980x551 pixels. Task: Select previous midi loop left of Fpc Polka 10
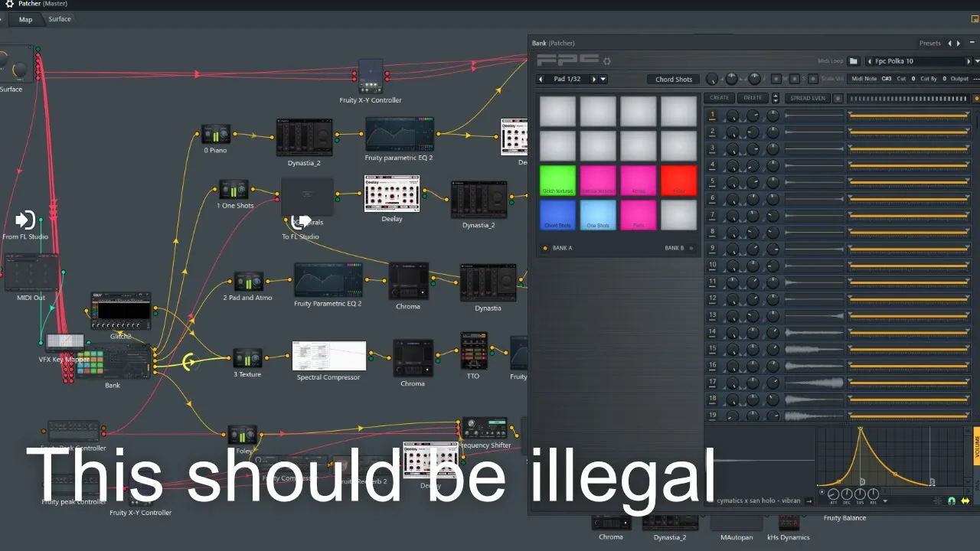coord(868,61)
